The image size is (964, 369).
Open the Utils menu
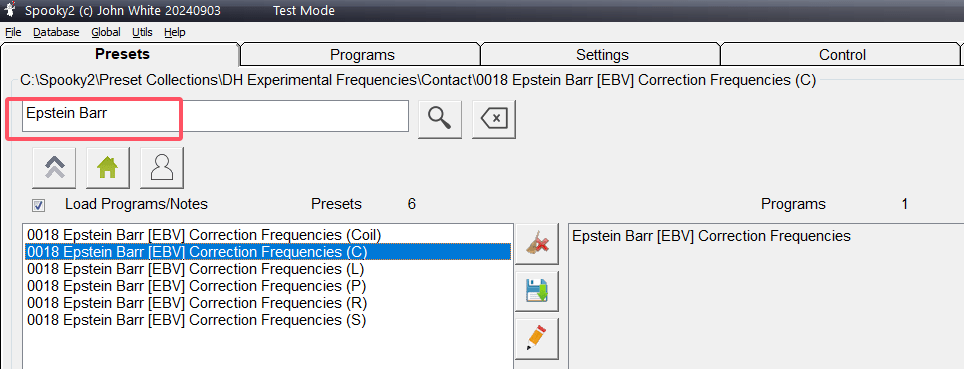click(x=142, y=32)
